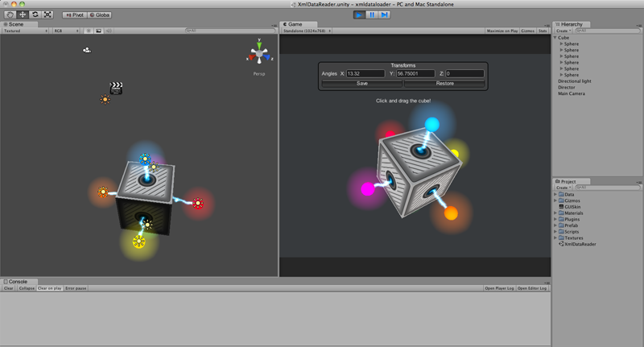Select the blue light gizmo above the cube
The image size is (644, 347).
[x=145, y=159]
